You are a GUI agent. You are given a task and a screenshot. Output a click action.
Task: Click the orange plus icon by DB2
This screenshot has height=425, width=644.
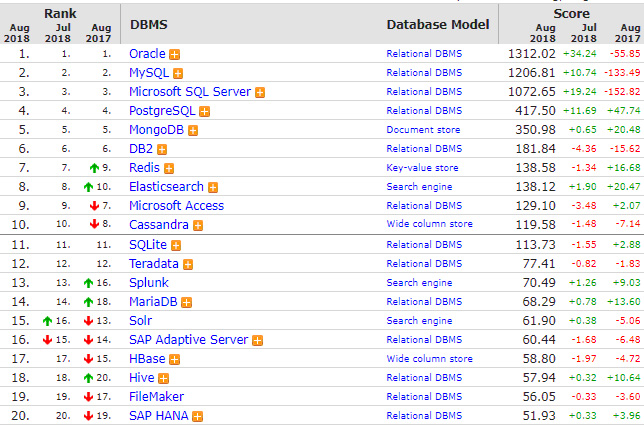tap(162, 149)
